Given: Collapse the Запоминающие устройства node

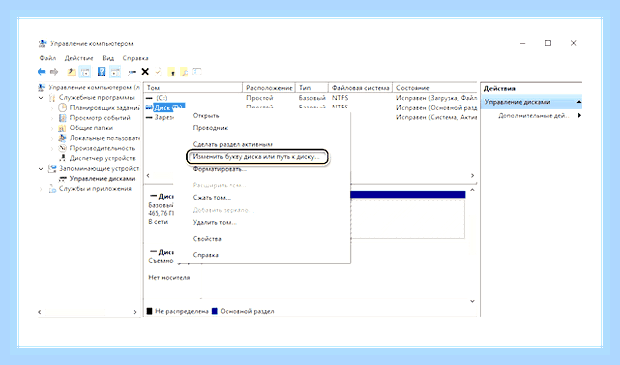Looking at the screenshot, I should pos(41,169).
